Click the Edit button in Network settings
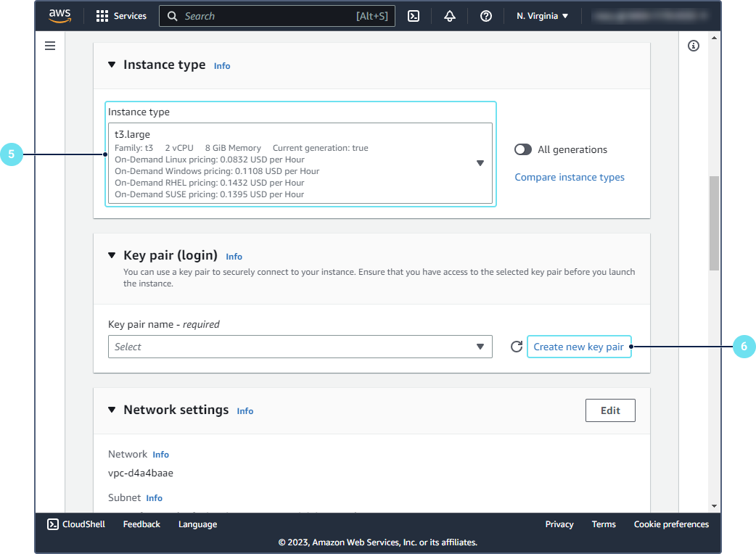Viewport: 756px width, 554px height. (610, 410)
